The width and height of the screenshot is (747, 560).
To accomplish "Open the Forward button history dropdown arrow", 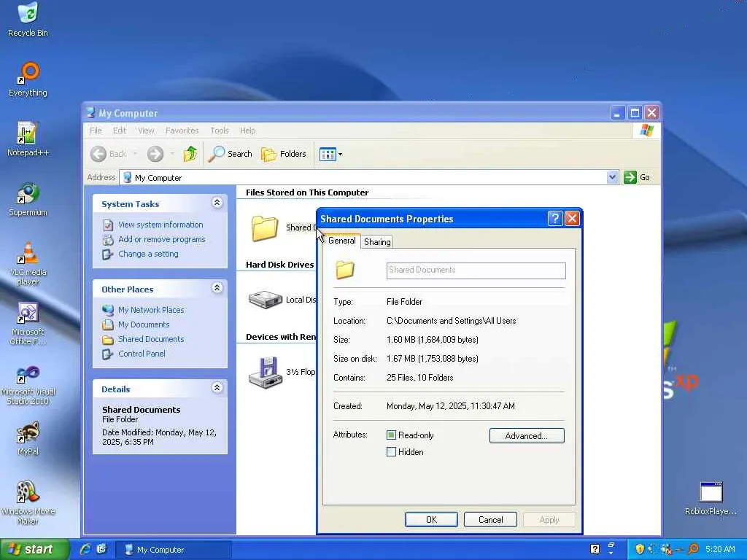I will [x=172, y=154].
